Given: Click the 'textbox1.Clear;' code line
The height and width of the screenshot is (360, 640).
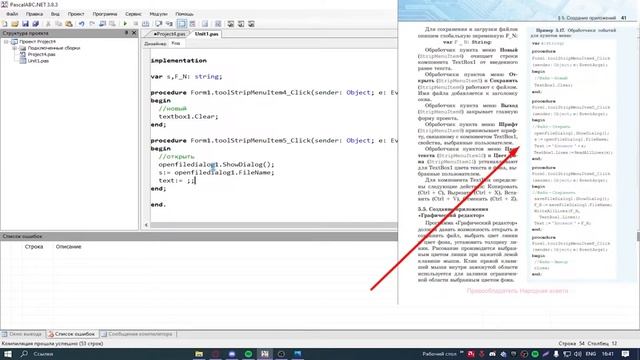Looking at the screenshot, I should tap(189, 116).
